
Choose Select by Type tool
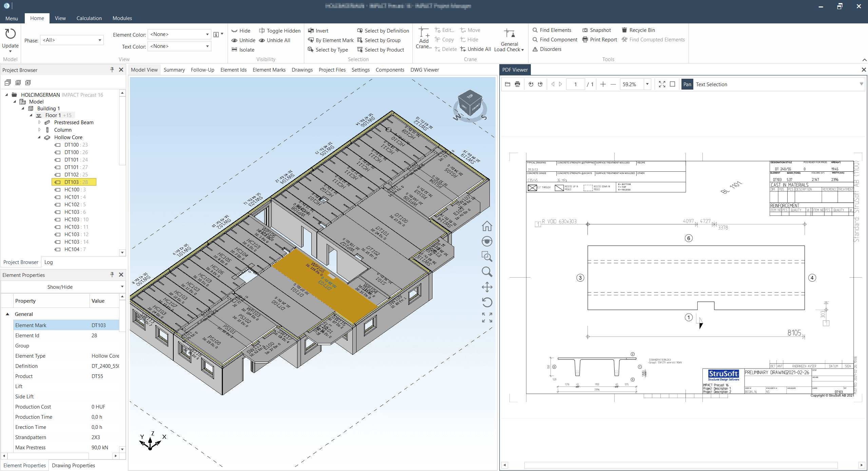328,50
